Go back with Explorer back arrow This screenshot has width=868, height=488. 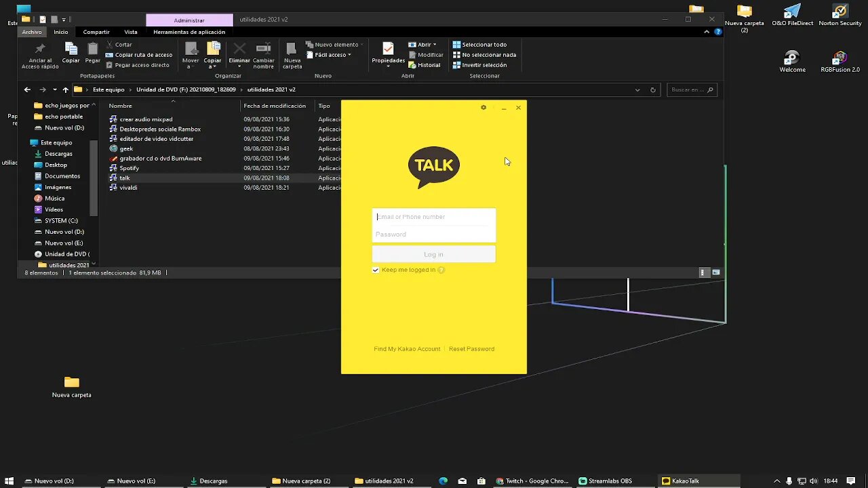click(27, 89)
